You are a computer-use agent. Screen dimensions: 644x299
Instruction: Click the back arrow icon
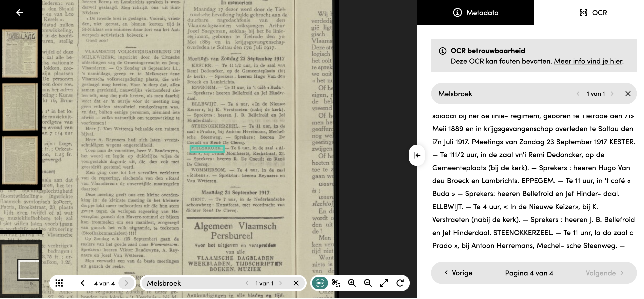20,12
